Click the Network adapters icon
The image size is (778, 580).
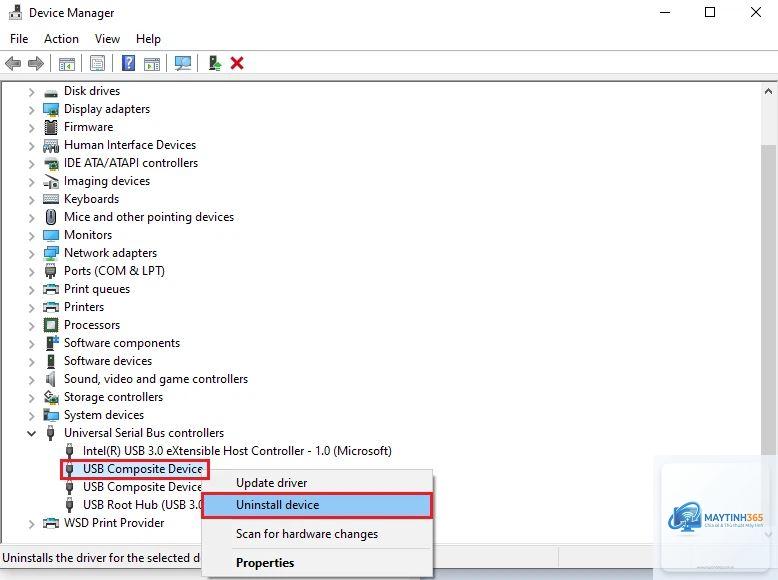51,254
